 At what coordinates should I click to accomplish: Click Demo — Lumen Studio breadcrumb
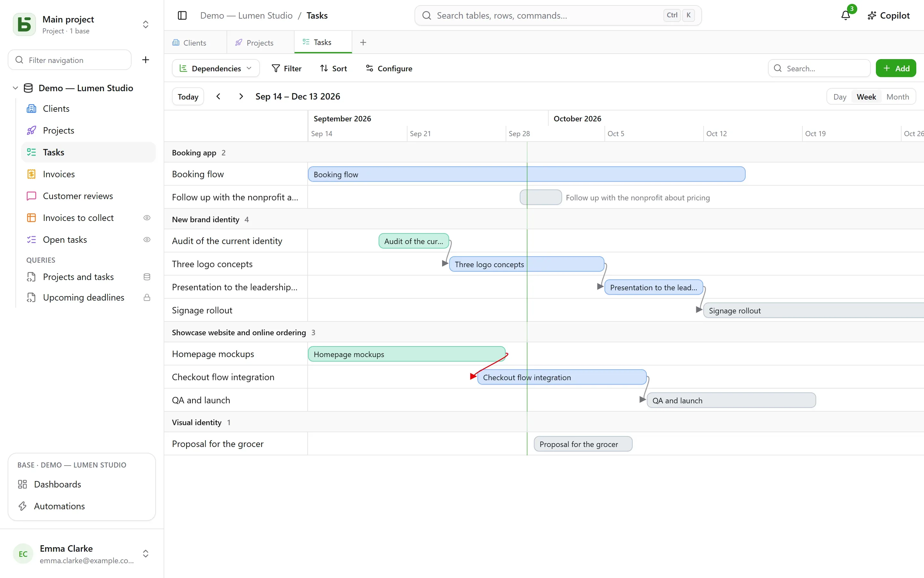click(x=246, y=15)
